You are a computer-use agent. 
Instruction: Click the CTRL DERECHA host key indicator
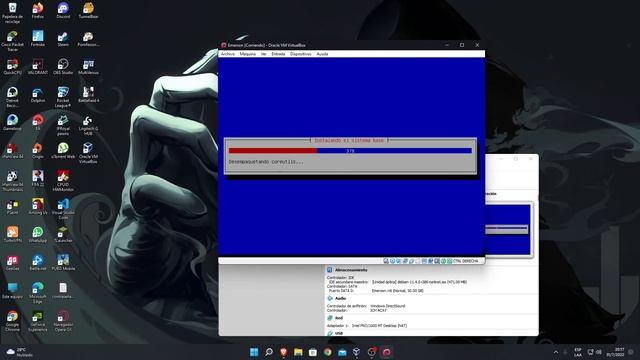465,261
